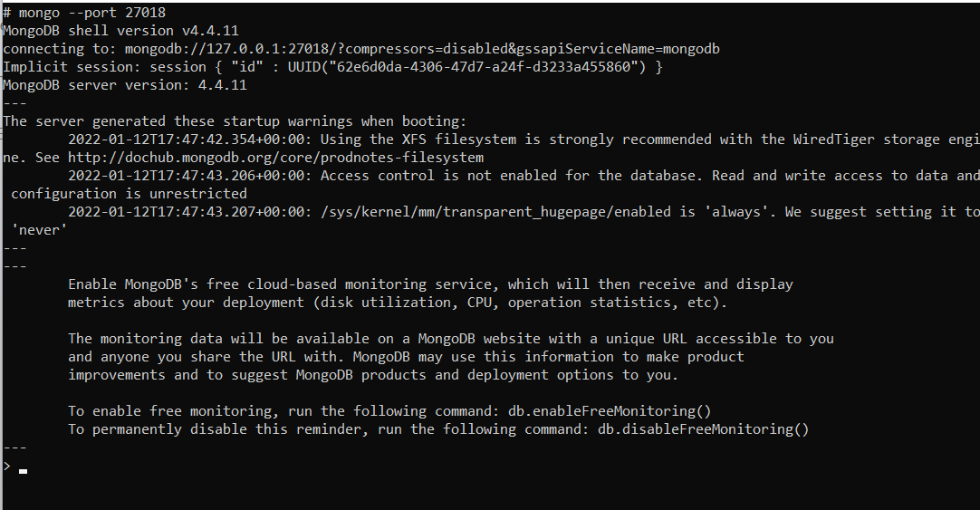
Task: Click the startup warnings heading line
Action: tap(235, 121)
